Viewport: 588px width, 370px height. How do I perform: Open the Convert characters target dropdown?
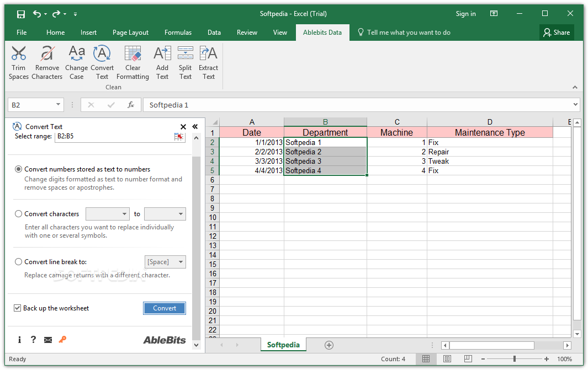coord(165,214)
